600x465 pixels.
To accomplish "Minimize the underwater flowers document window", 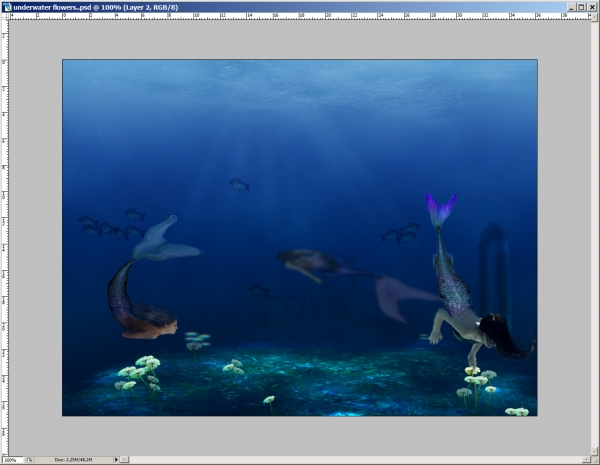I will coord(571,7).
